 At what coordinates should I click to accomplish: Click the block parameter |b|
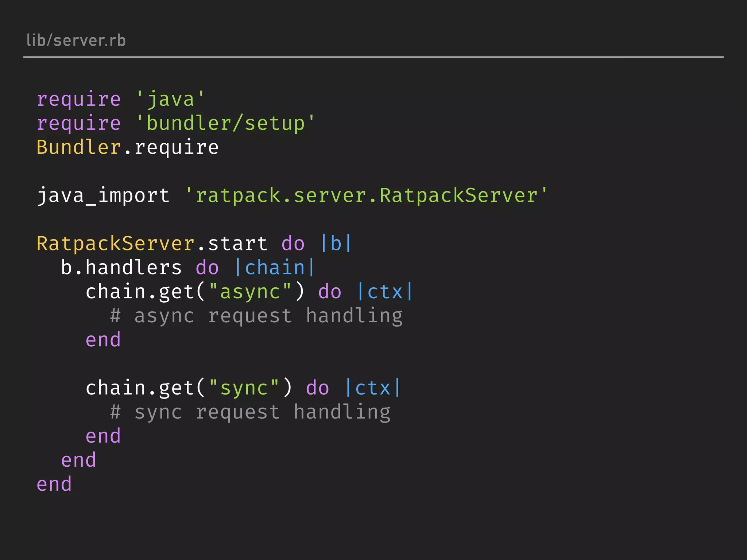coord(336,244)
